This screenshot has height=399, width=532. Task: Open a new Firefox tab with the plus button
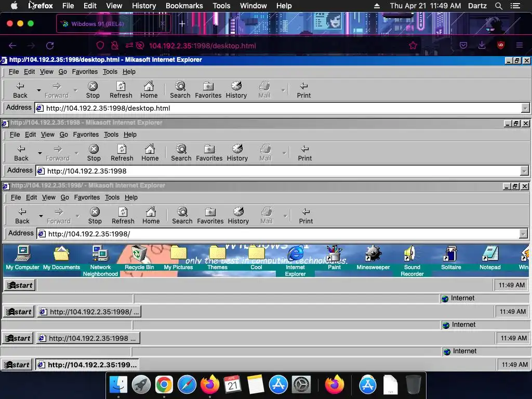182,24
